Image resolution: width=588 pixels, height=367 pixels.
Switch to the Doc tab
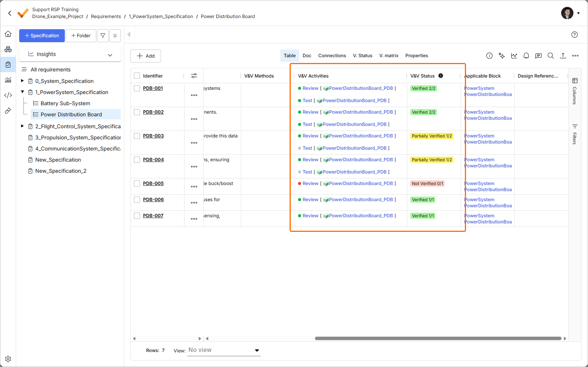[307, 56]
